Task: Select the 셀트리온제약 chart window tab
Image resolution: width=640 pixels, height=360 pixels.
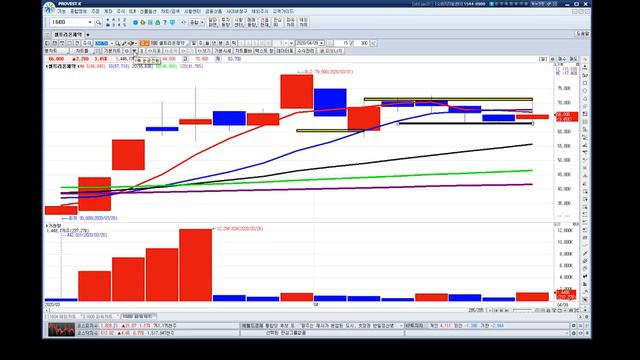Action: [x=68, y=35]
